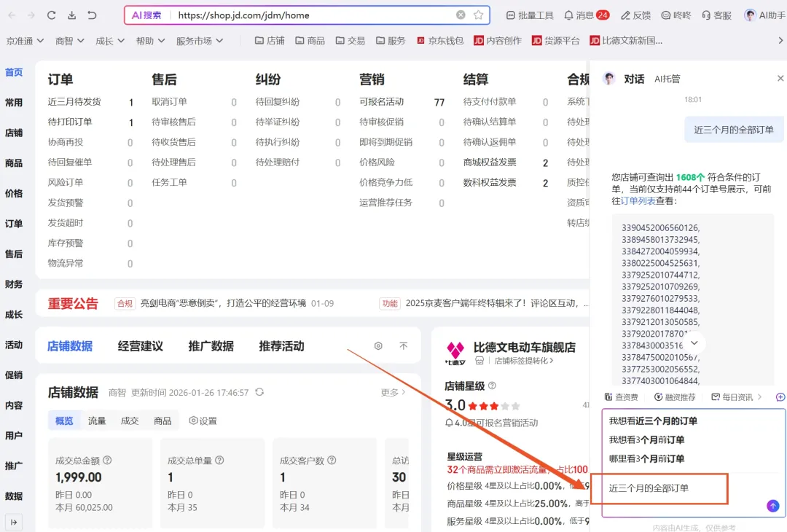Click the 融资推荐 quick action
Viewport: 787px width, 532px height.
pos(675,397)
